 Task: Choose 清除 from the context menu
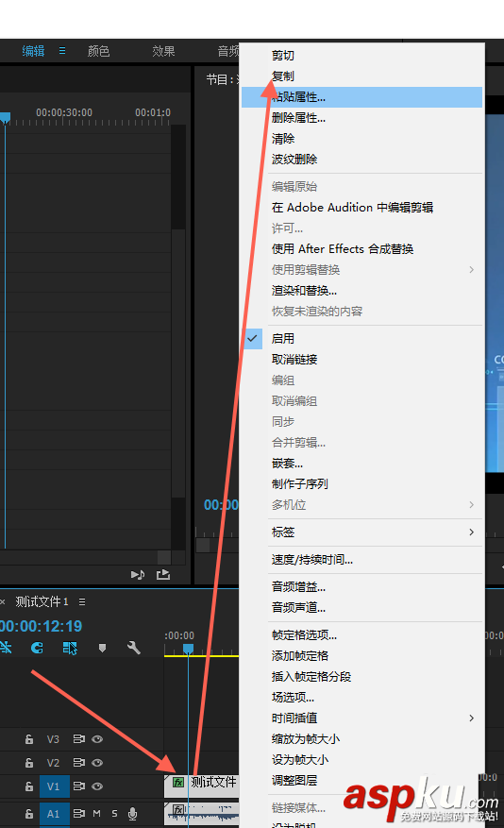click(x=362, y=139)
